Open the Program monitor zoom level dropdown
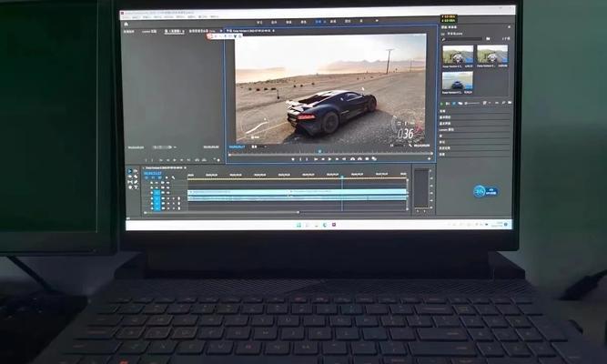The image size is (607, 364). 259,147
